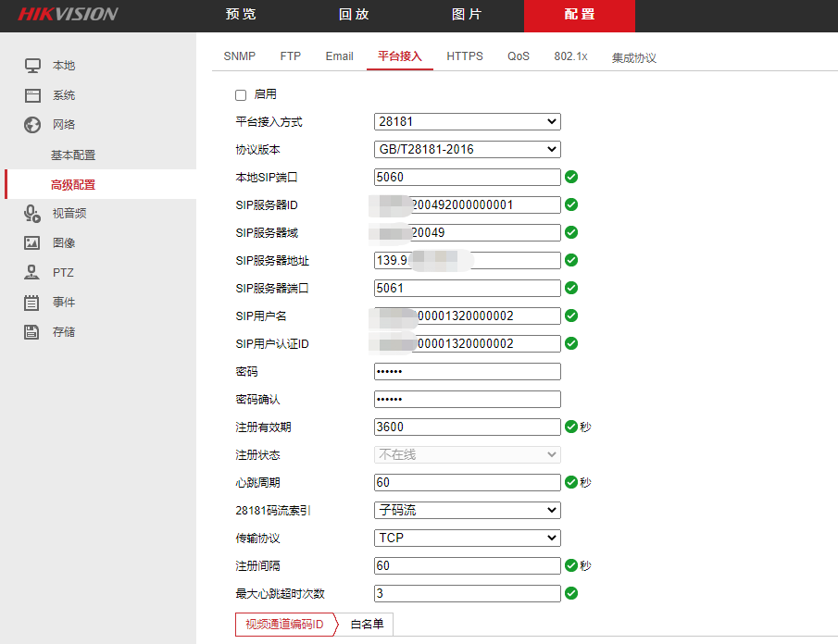Click the 本地 monitor icon in sidebar
Image resolution: width=838 pixels, height=644 pixels.
[x=32, y=66]
